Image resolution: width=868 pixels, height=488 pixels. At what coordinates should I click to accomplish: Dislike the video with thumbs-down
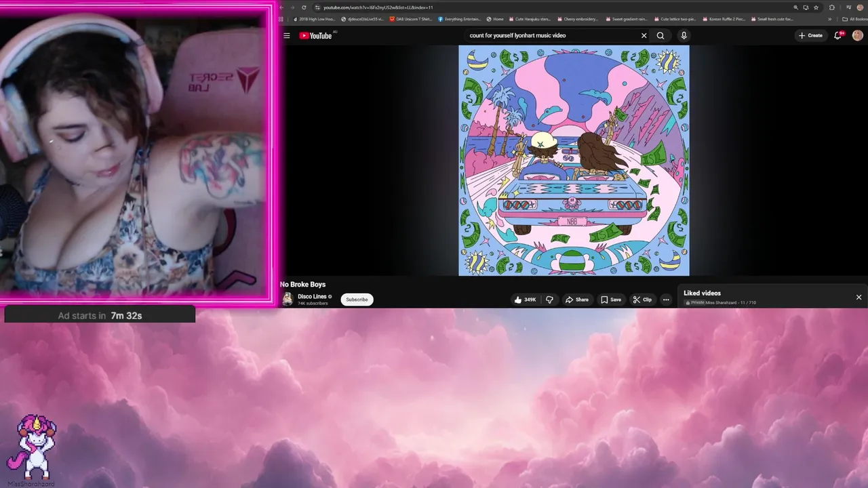pyautogui.click(x=549, y=300)
